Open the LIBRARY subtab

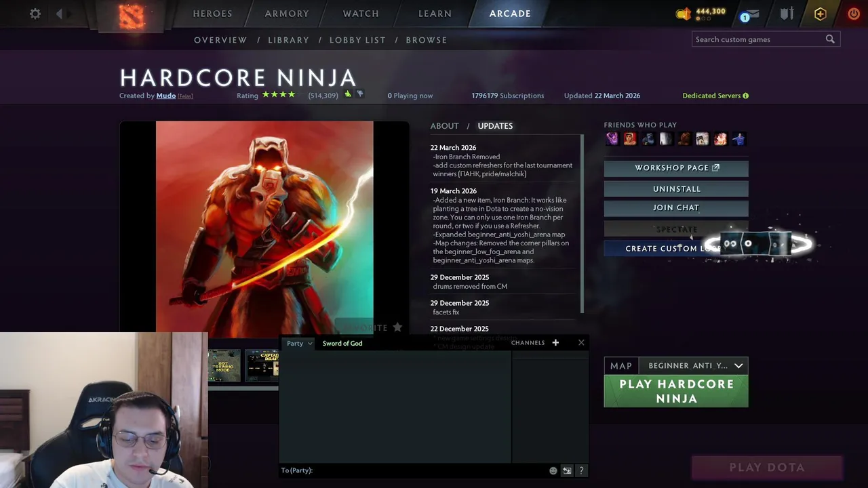tap(288, 40)
